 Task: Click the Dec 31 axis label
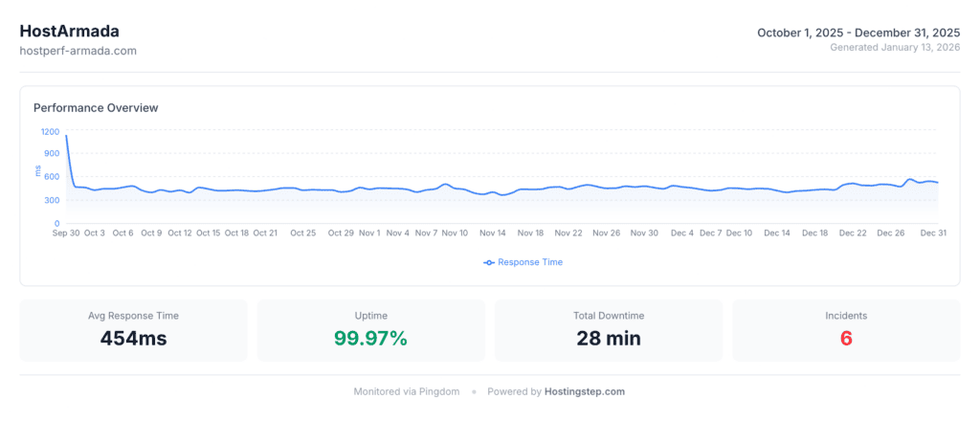coord(933,233)
